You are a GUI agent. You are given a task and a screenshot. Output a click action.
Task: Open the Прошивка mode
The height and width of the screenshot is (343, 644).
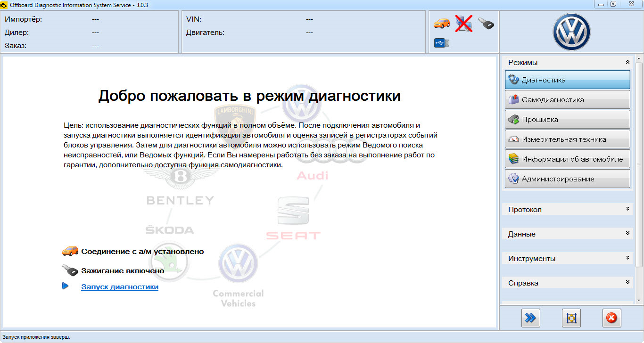tap(568, 120)
